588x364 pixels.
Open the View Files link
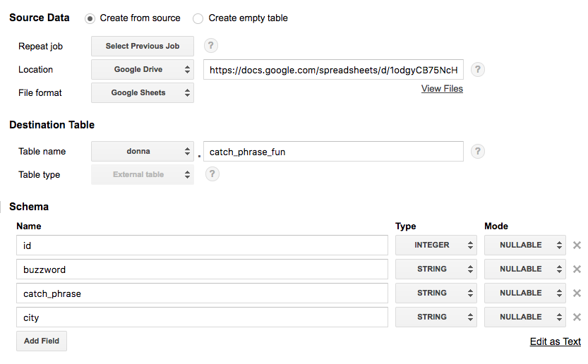tap(442, 89)
